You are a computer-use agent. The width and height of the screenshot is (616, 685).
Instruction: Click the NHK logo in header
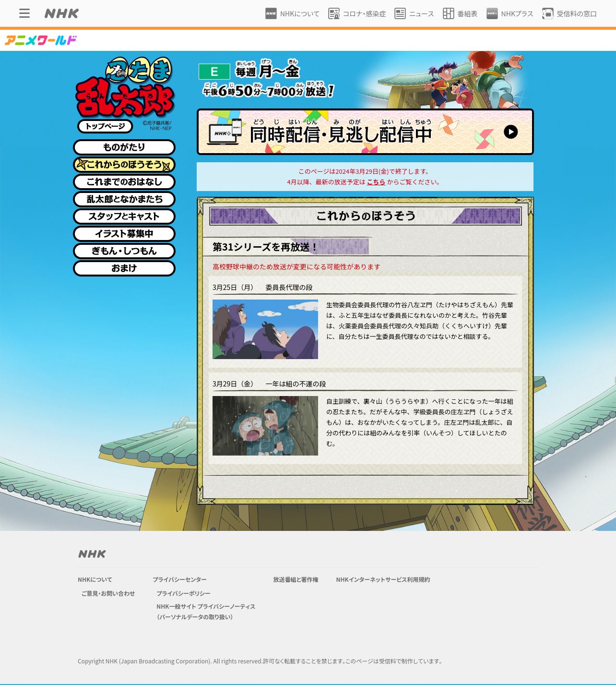(61, 13)
